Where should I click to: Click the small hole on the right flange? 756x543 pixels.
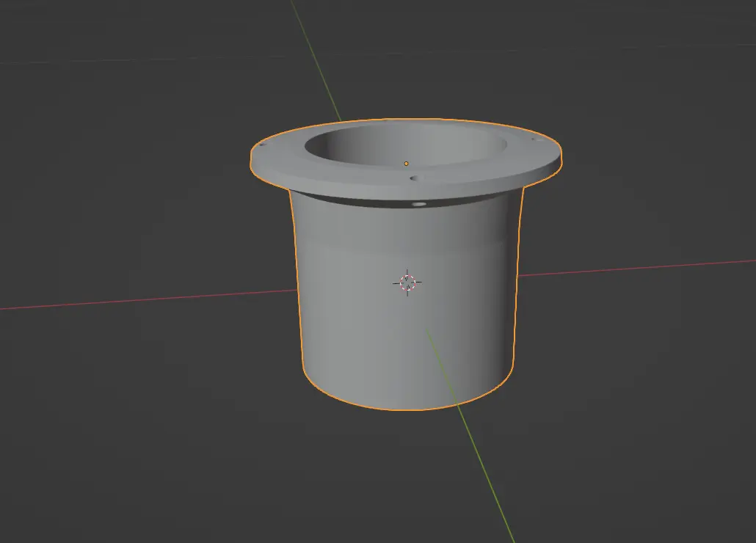pyautogui.click(x=534, y=139)
